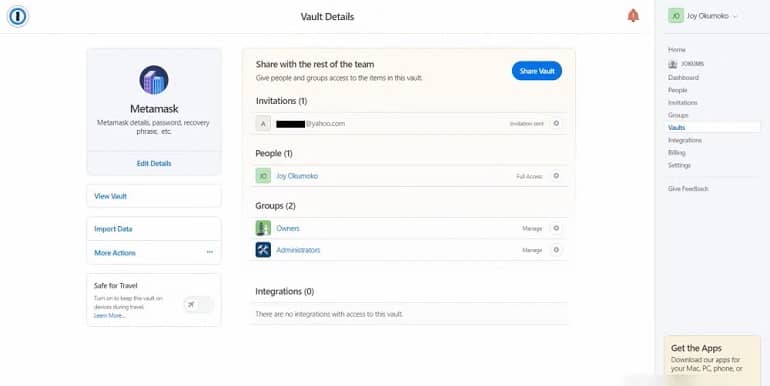Screen dimensions: 770x386
Task: Open Dashboard in the sidebar
Action: tap(683, 78)
